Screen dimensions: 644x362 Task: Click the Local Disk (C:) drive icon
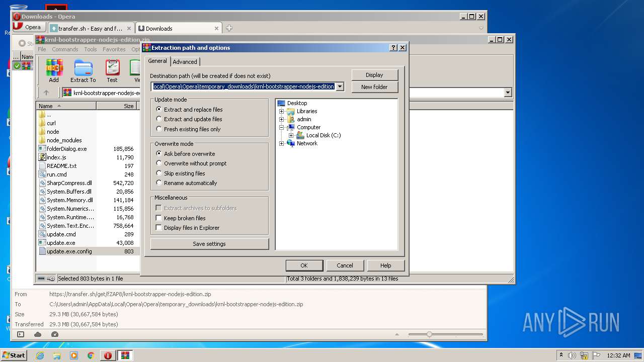click(300, 135)
